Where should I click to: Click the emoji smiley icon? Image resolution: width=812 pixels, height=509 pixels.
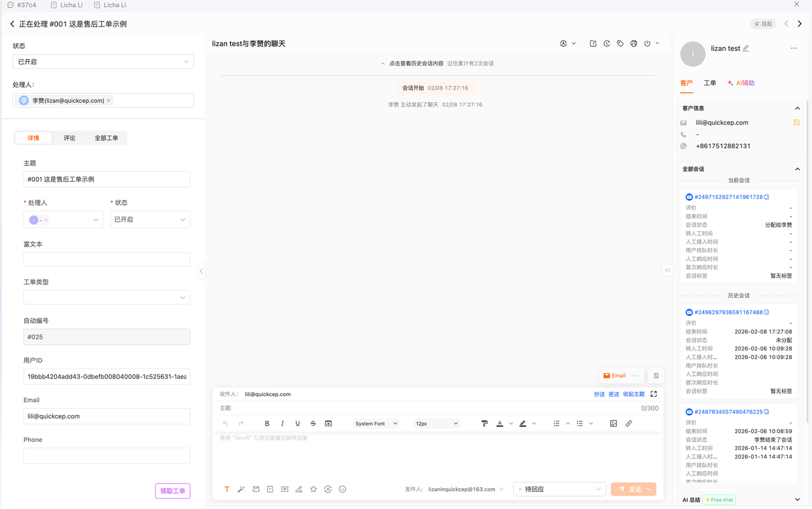pyautogui.click(x=343, y=489)
